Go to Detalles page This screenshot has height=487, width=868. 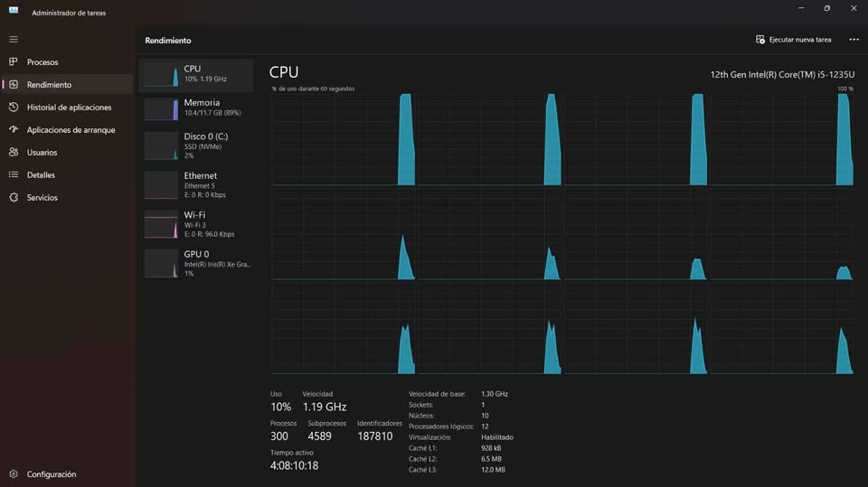click(x=68, y=175)
